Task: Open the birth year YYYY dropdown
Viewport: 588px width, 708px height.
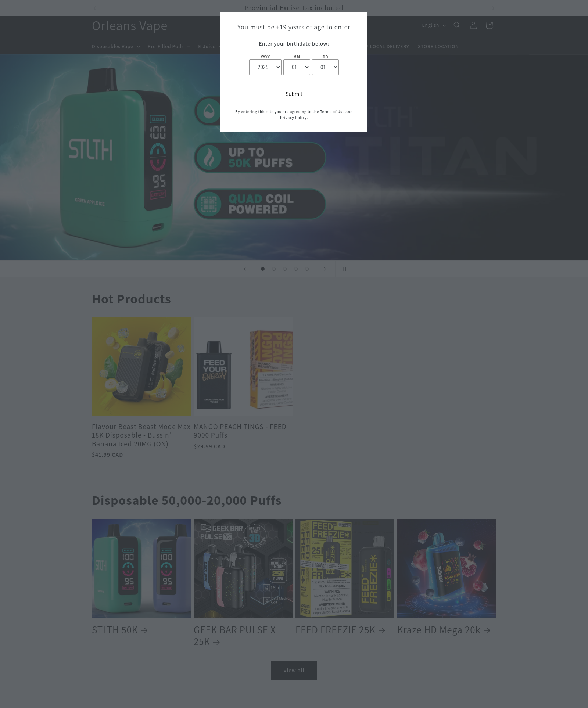Action: pyautogui.click(x=265, y=67)
